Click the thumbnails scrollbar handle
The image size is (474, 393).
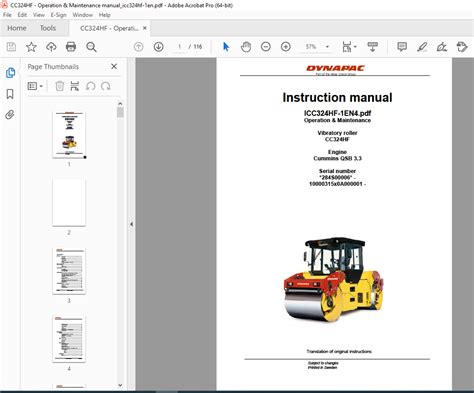coord(120,112)
